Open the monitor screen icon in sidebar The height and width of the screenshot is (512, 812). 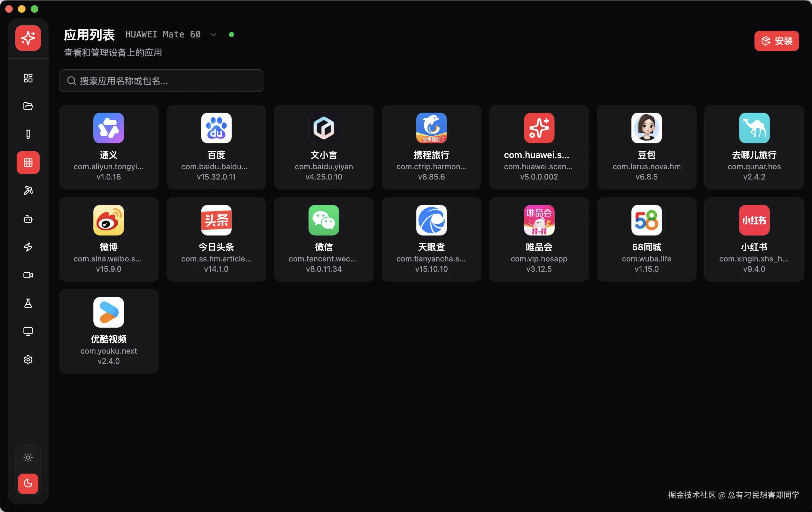point(28,332)
